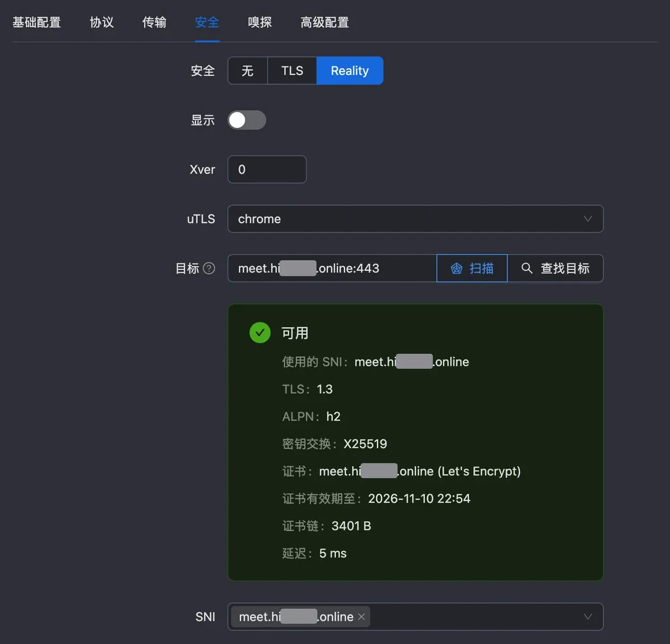The height and width of the screenshot is (644, 670).
Task: Click the 证书 Let's Encrypt line
Action: click(401, 471)
